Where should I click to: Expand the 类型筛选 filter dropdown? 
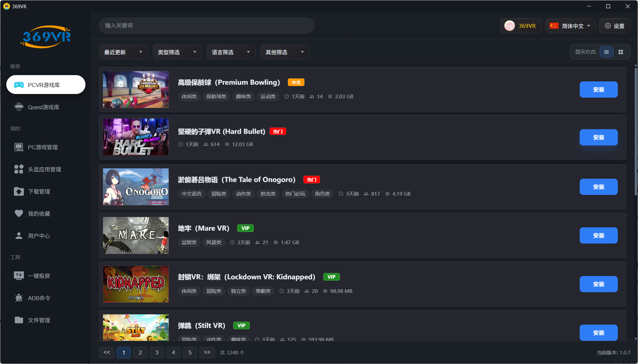tap(177, 52)
